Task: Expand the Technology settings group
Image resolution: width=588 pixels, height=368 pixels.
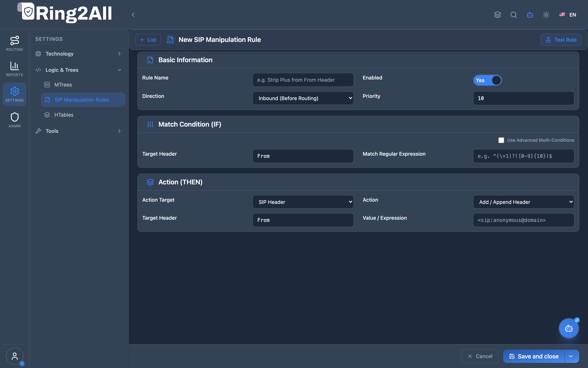Action: [78, 54]
